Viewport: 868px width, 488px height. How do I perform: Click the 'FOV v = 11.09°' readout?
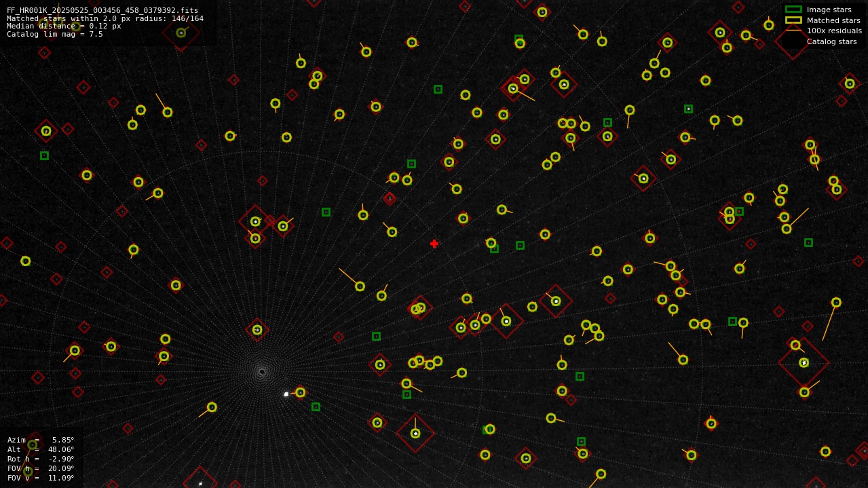pos(41,478)
